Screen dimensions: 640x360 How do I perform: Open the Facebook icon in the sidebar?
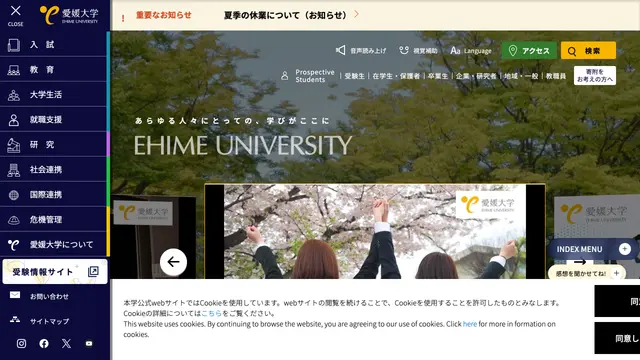tap(44, 344)
